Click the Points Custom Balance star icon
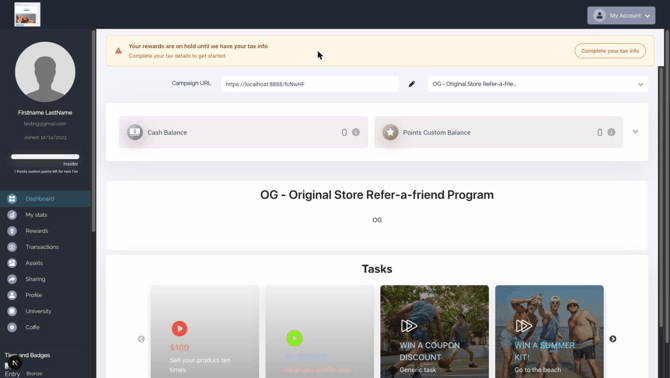The width and height of the screenshot is (670, 378). 390,132
